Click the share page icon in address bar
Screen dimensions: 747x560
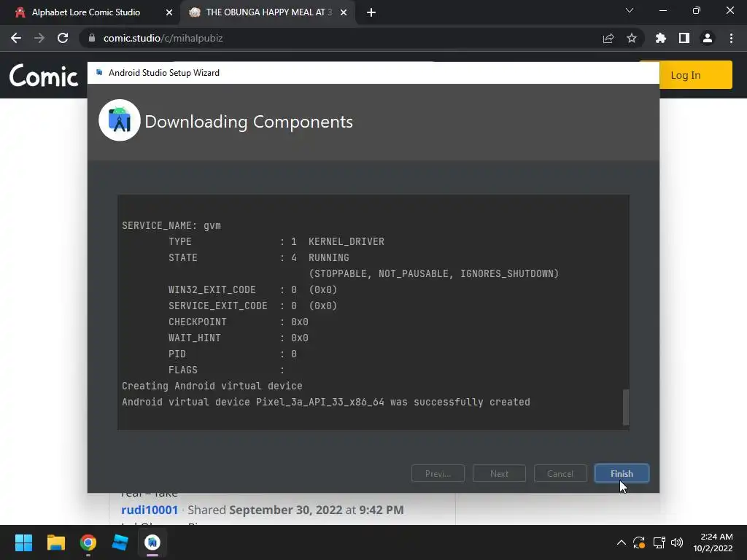click(608, 38)
